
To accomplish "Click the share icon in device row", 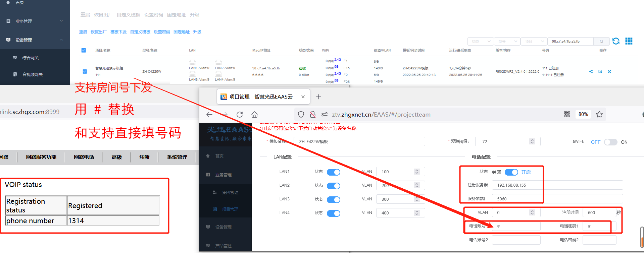I will (591, 71).
